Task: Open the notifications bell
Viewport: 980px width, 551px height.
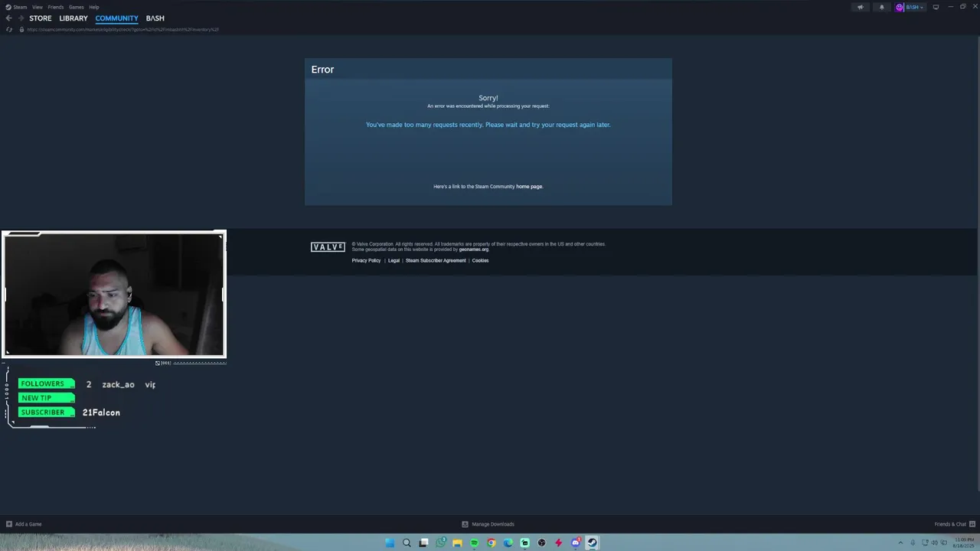Action: pos(881,7)
